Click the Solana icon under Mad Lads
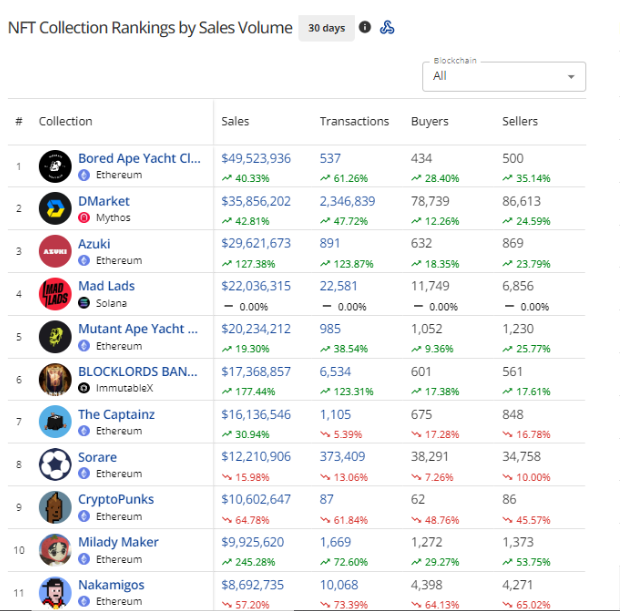Screen dimensions: 620x611 click(84, 303)
